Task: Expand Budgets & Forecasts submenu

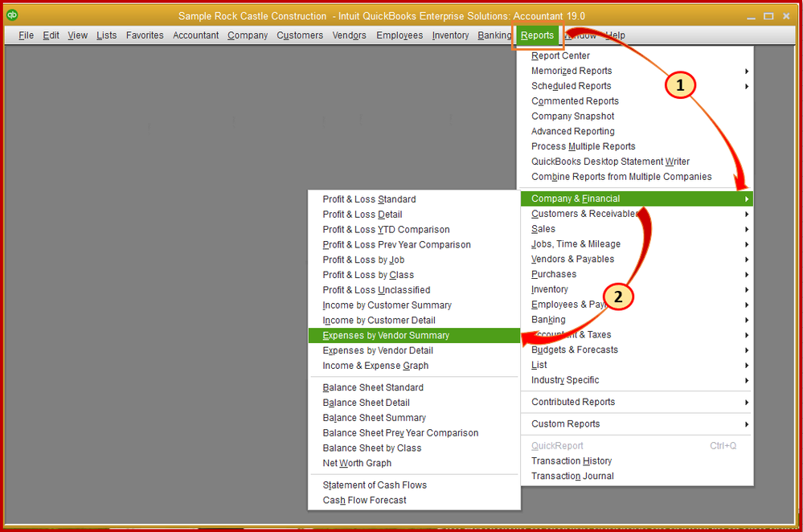Action: tap(637, 350)
